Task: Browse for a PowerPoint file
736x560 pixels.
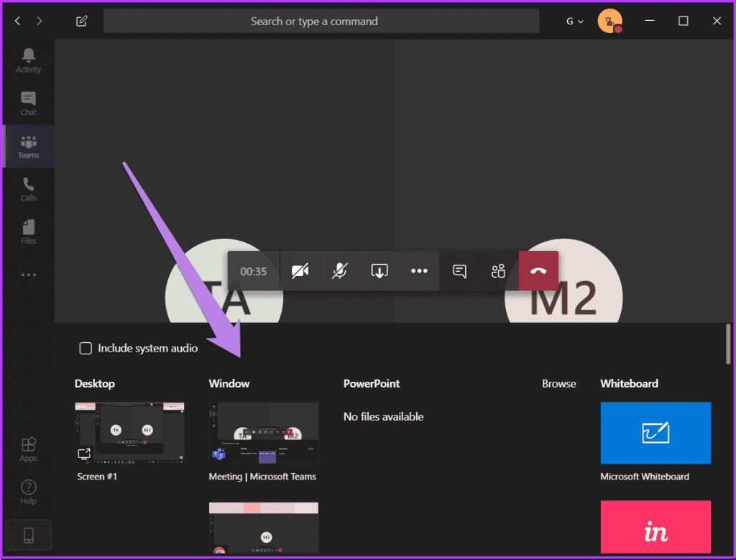Action: 559,383
